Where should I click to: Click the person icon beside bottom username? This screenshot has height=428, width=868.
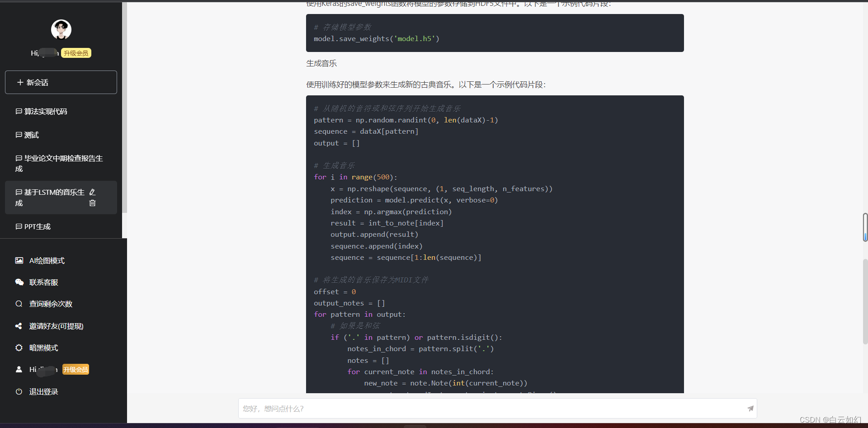[x=19, y=369]
